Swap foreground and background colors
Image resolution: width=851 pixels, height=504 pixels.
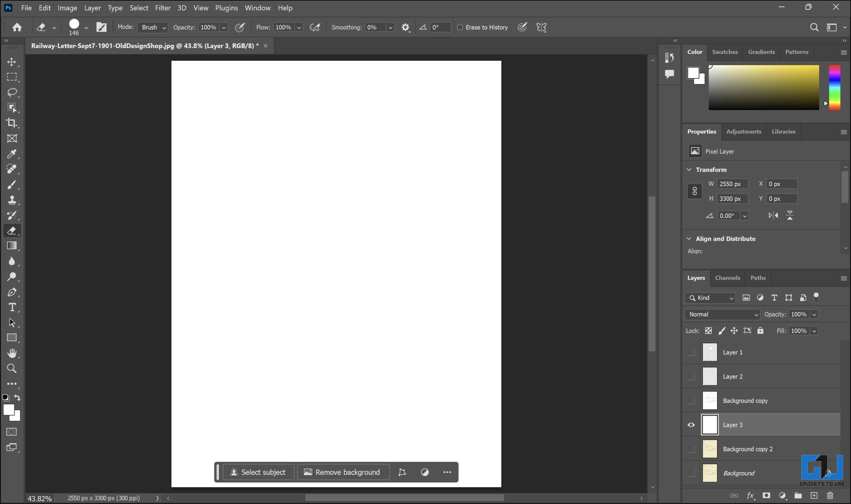17,398
